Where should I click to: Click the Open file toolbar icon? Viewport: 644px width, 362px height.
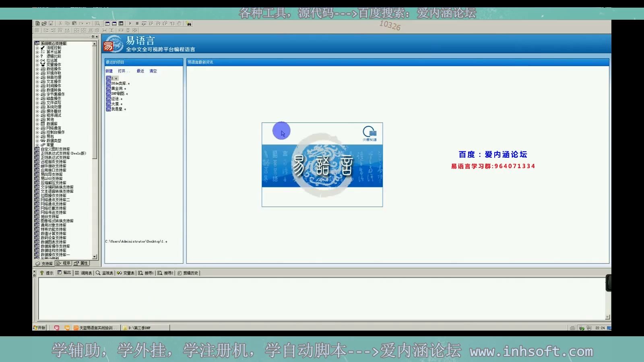click(x=44, y=24)
